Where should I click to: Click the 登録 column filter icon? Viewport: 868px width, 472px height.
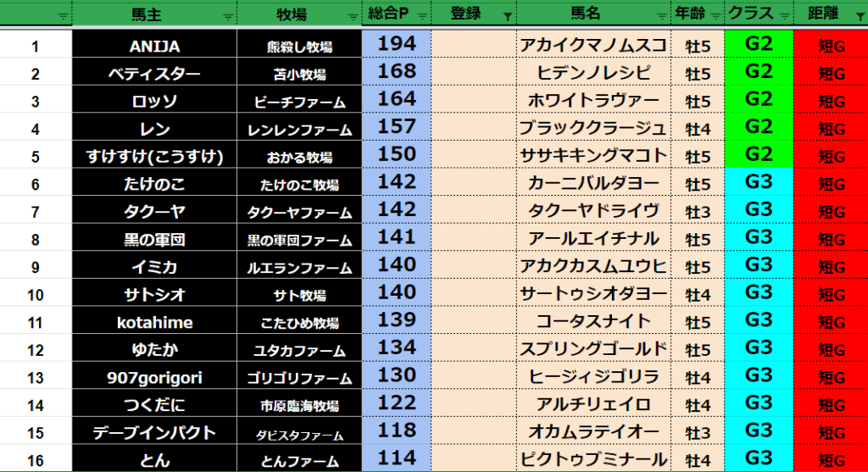tap(506, 16)
